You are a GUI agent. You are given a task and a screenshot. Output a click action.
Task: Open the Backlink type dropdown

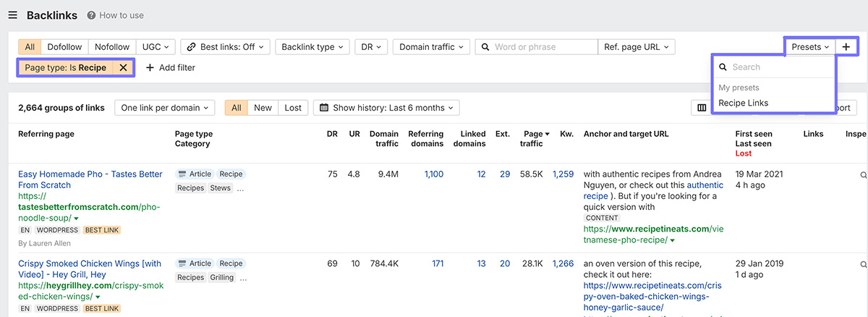tap(312, 46)
